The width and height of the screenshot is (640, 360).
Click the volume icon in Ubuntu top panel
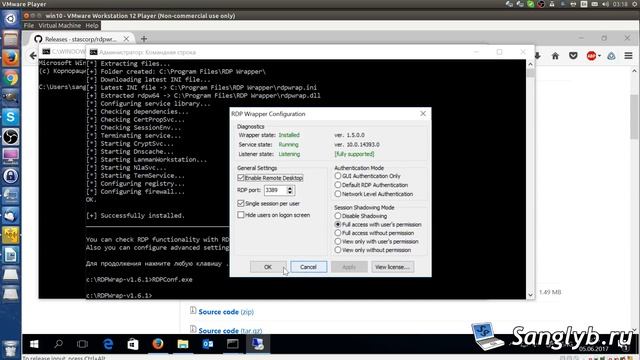(x=605, y=4)
